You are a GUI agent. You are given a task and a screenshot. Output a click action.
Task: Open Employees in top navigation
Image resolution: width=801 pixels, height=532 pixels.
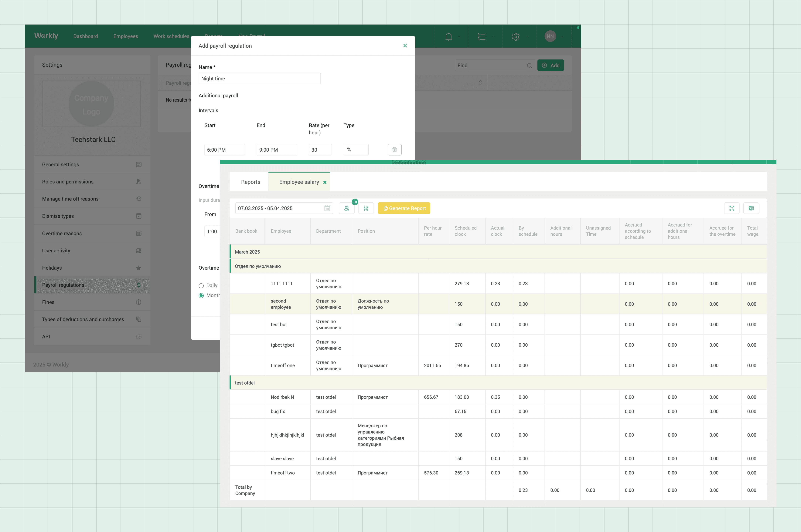tap(126, 36)
